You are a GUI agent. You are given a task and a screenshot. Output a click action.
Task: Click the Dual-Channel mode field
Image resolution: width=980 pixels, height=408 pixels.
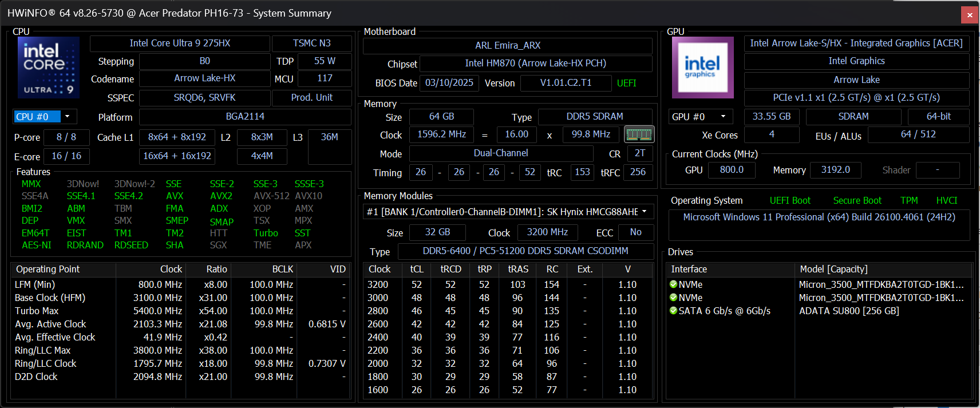[501, 153]
